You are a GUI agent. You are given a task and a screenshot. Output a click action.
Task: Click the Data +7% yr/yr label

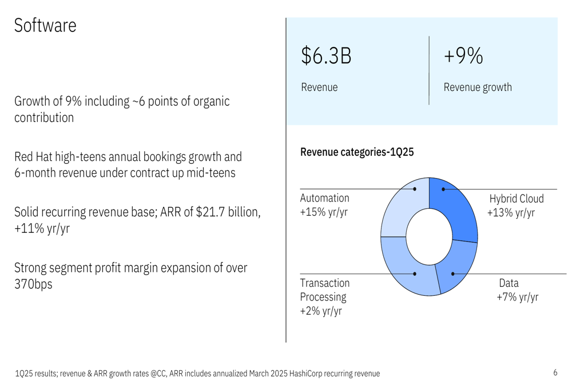coord(517,290)
